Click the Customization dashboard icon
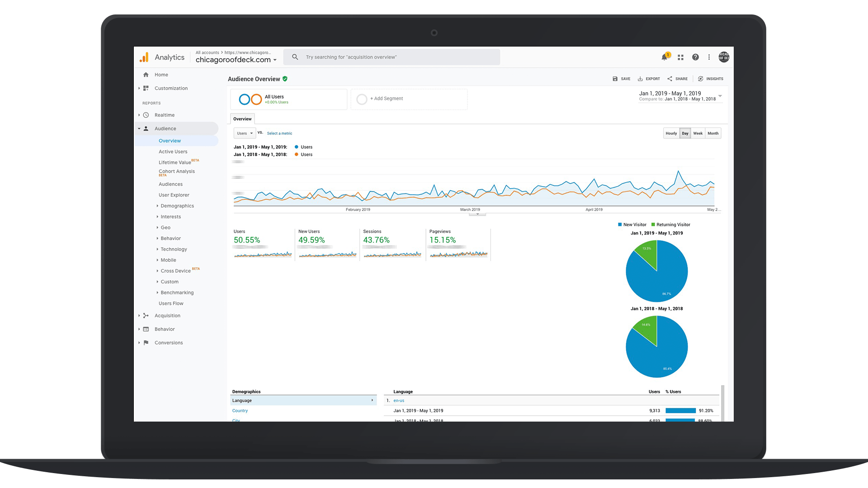Image resolution: width=868 pixels, height=488 pixels. coord(146,88)
